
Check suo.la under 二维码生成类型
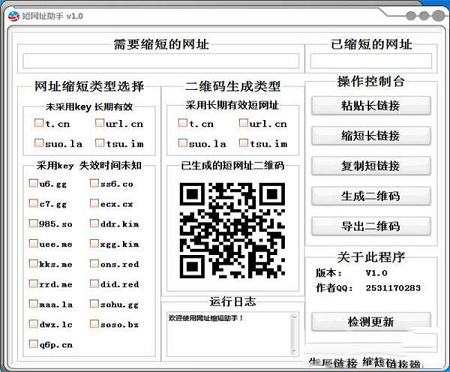tap(183, 143)
